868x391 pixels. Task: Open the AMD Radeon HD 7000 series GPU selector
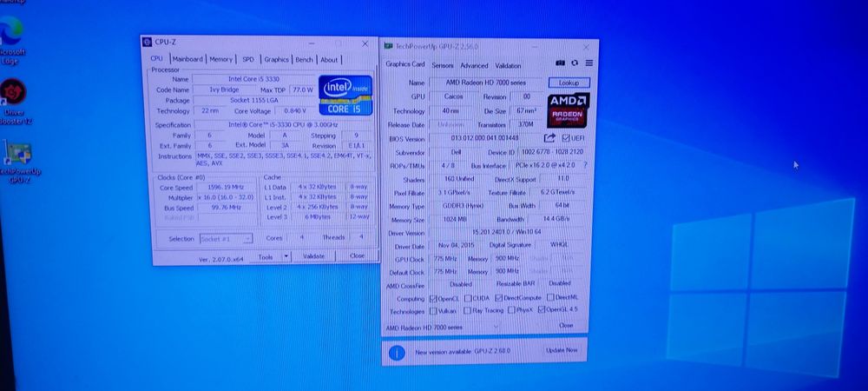pyautogui.click(x=443, y=328)
